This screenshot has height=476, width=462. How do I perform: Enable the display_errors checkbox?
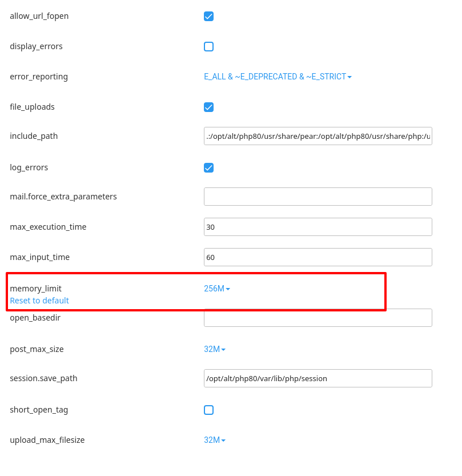coord(208,46)
